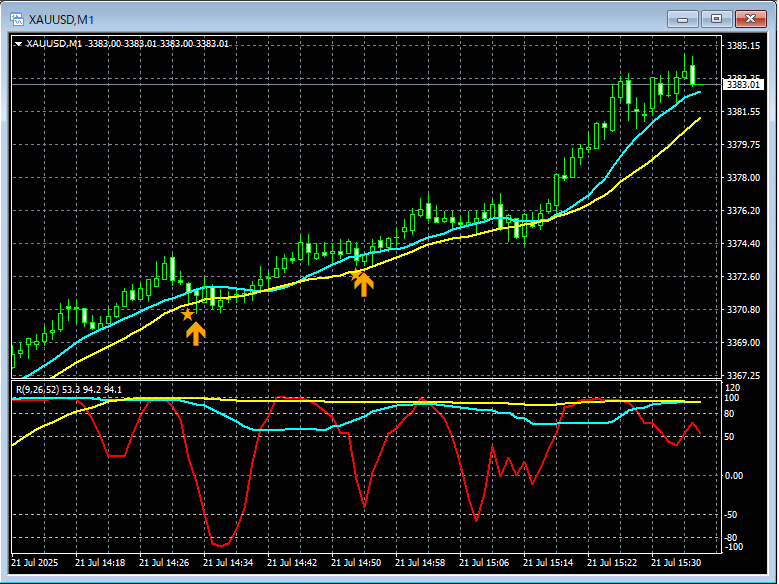
Task: Click the 3374.40 price scale label
Action: [x=743, y=244]
